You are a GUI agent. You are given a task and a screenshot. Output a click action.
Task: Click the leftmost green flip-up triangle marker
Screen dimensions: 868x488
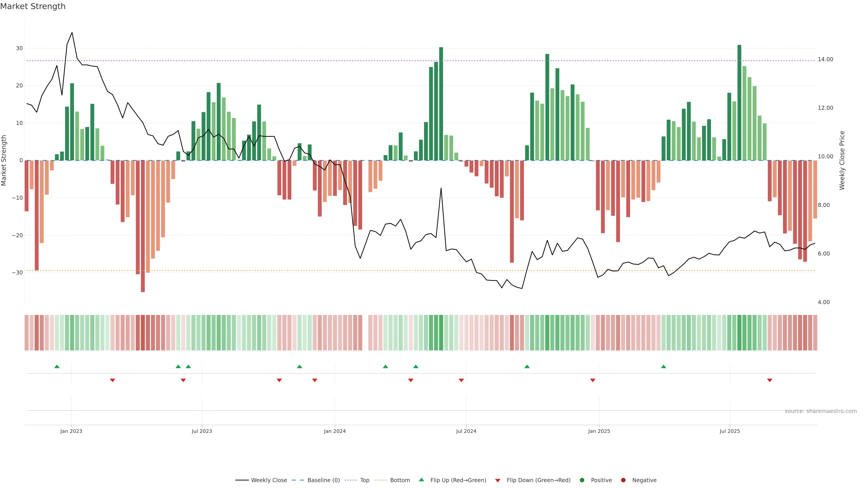tap(57, 366)
